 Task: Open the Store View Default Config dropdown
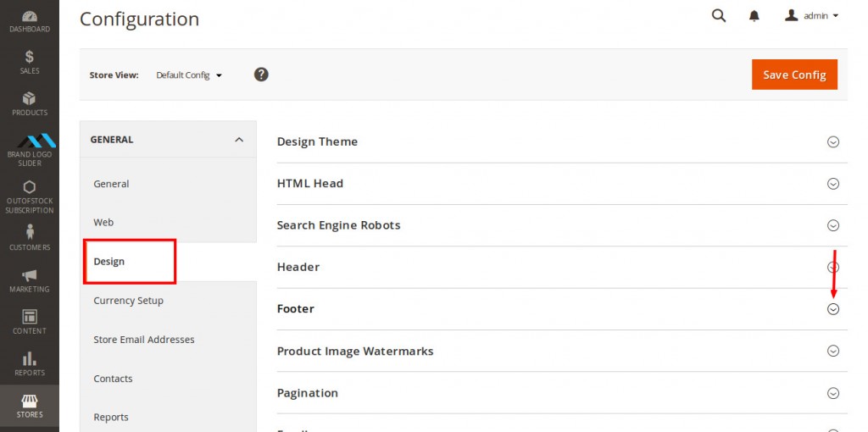(x=188, y=75)
